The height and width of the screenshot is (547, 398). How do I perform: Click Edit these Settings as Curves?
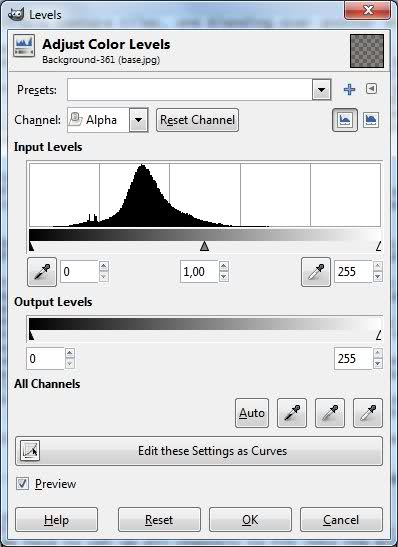tap(199, 451)
